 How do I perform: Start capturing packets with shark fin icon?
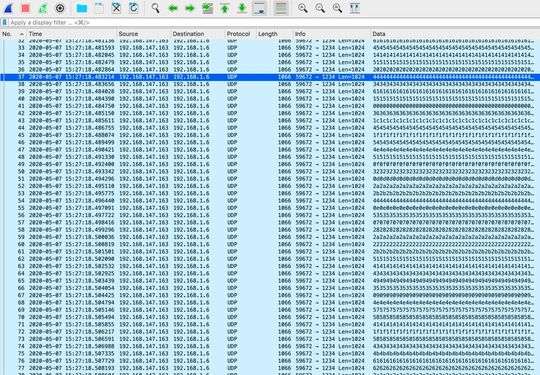[8, 8]
